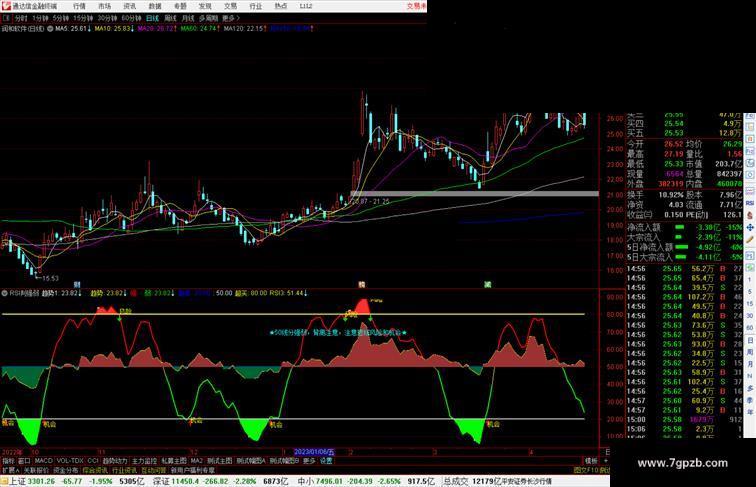
Task: Click the 周 period shortcut in right sidebar
Action: [x=750, y=352]
